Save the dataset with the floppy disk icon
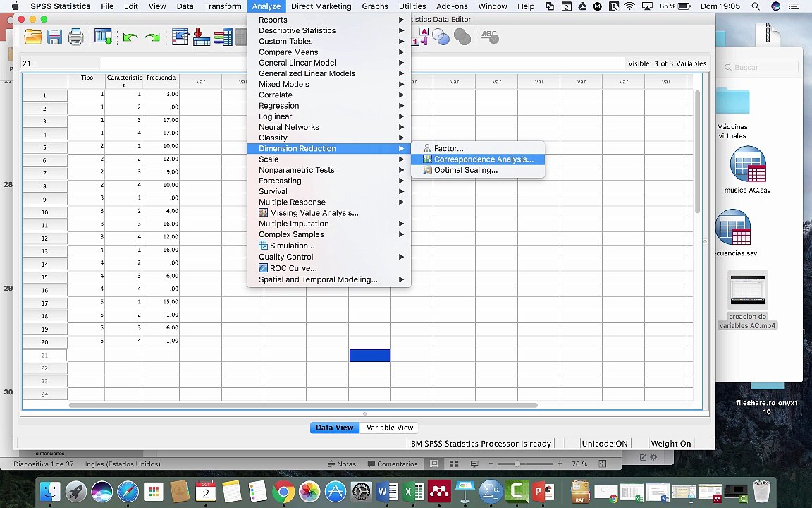Image resolution: width=812 pixels, height=508 pixels. [x=54, y=37]
